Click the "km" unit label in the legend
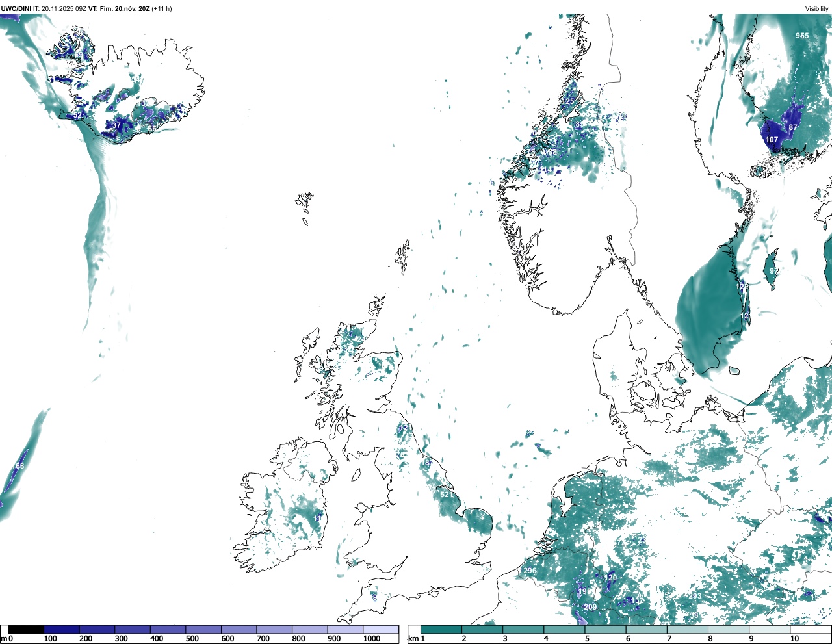Image resolution: width=832 pixels, height=644 pixels. click(413, 639)
